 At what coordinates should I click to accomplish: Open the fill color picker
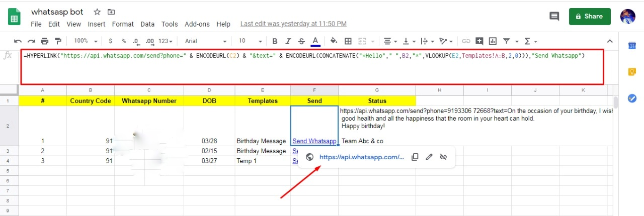coord(334,41)
